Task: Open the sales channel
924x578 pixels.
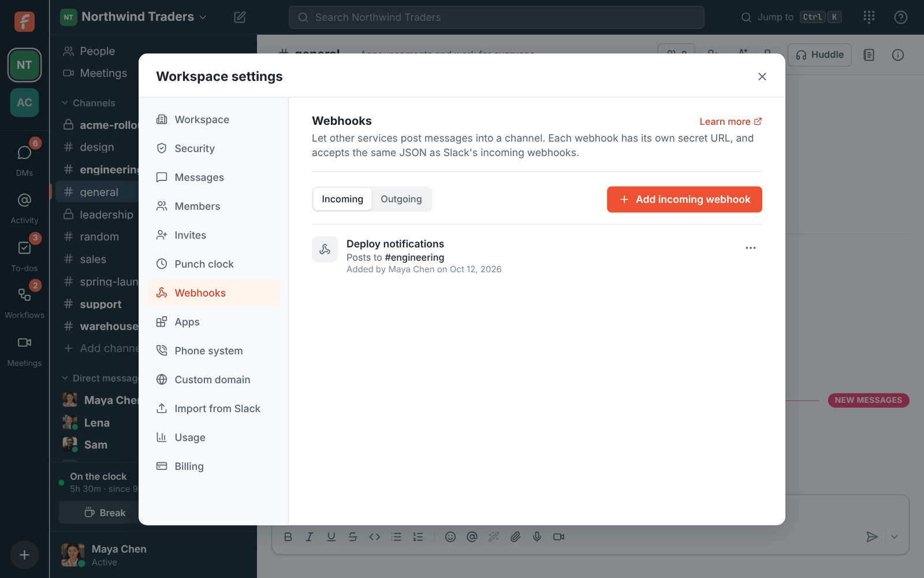Action: 97,259
